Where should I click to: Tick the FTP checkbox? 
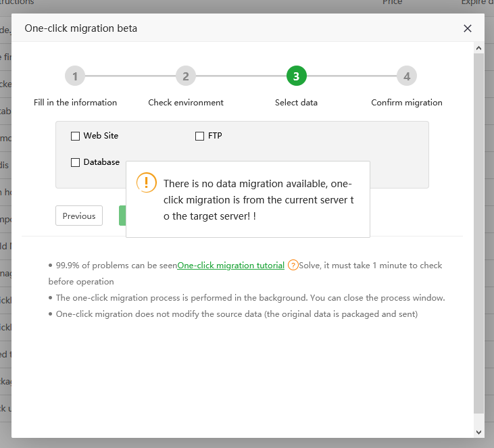[x=199, y=136]
